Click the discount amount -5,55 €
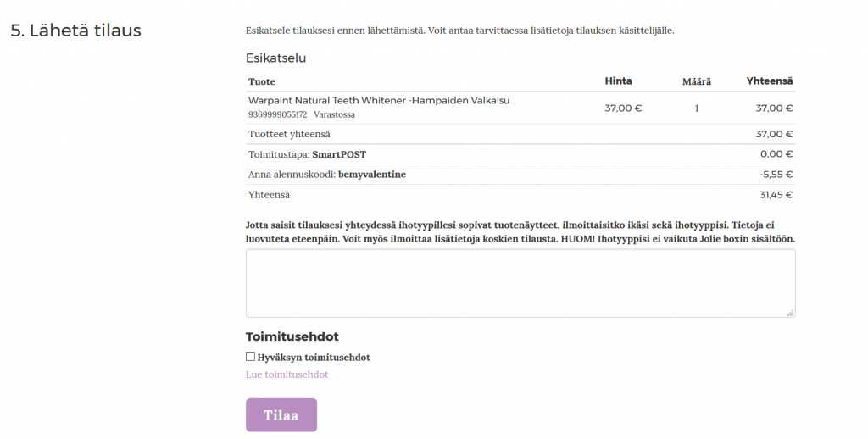 point(775,175)
